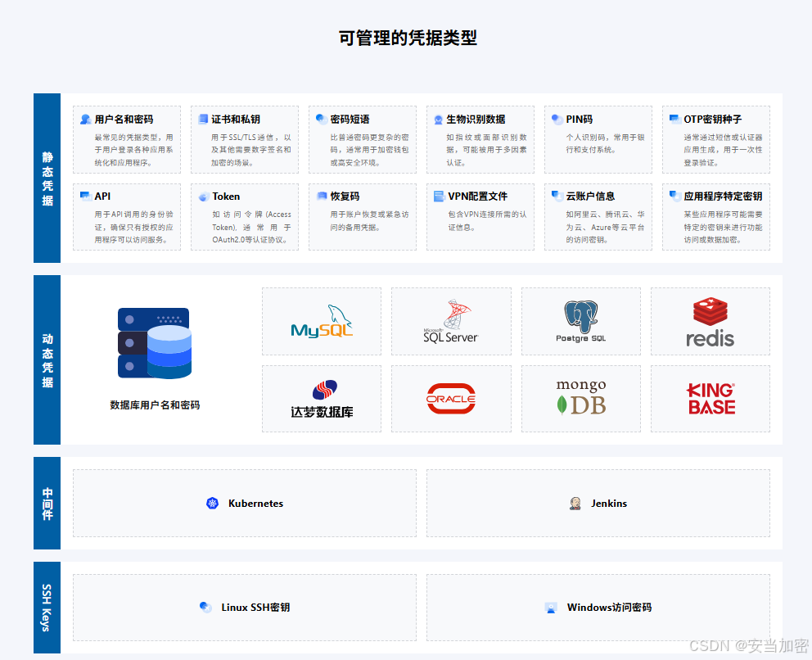The width and height of the screenshot is (812, 660).
Task: Click the 生物识别数据 card title
Action: pos(476,120)
